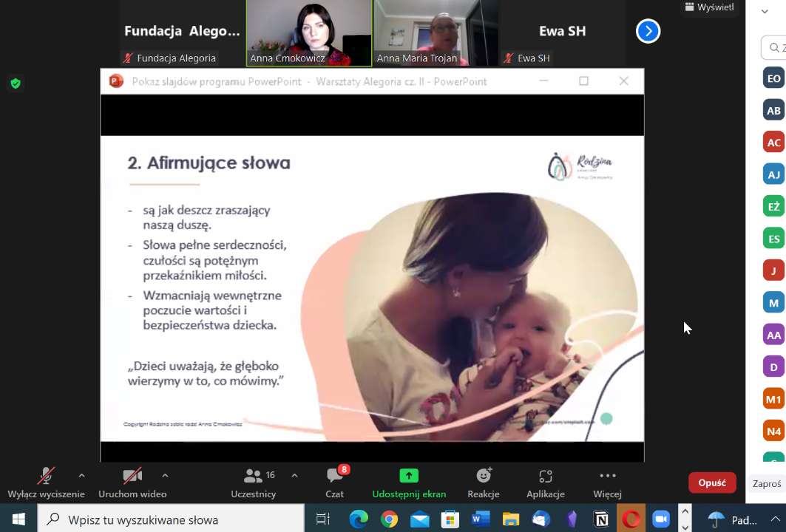Collapse the participants panel chevron

coord(767,10)
